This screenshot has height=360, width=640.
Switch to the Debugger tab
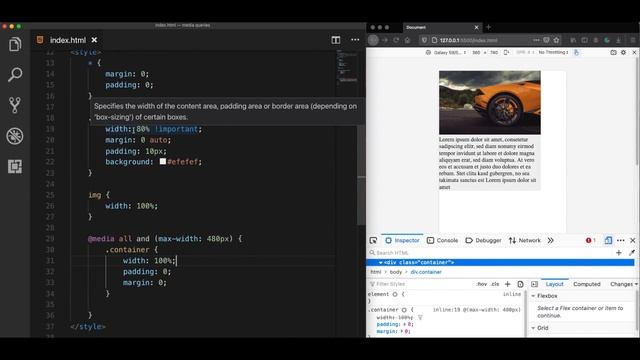tap(483, 240)
